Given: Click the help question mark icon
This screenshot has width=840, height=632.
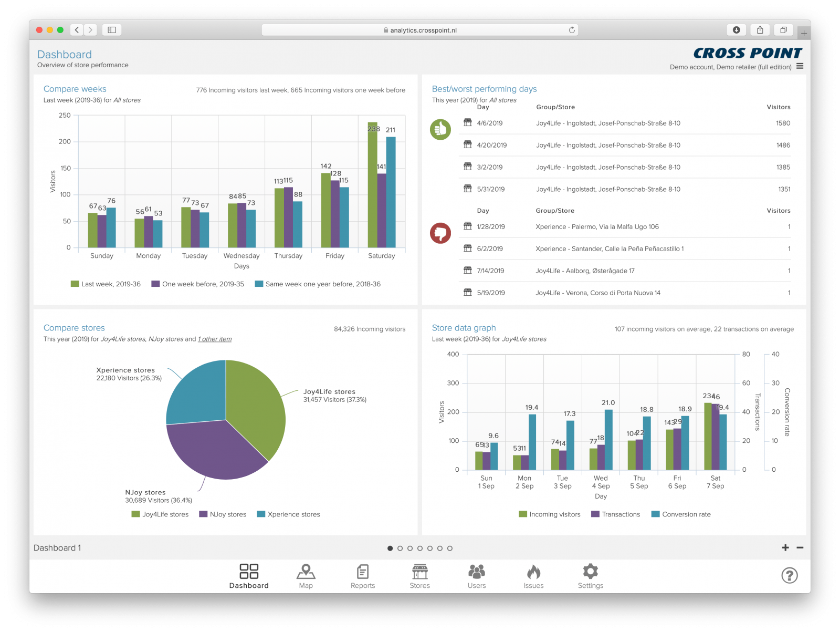Looking at the screenshot, I should [x=789, y=576].
